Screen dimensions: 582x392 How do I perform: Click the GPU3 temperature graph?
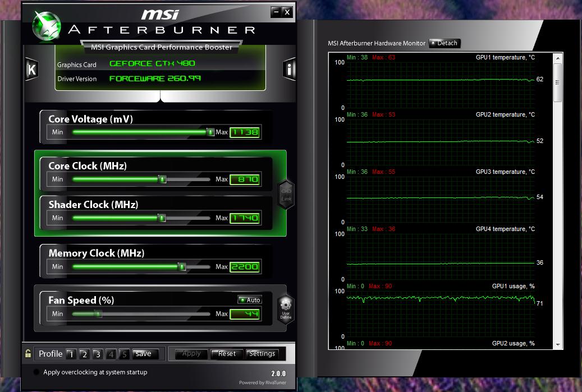point(441,199)
